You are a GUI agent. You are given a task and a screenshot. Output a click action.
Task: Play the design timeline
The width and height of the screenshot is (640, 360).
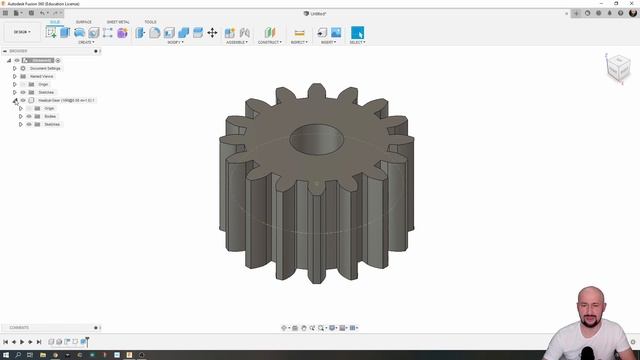click(22, 342)
